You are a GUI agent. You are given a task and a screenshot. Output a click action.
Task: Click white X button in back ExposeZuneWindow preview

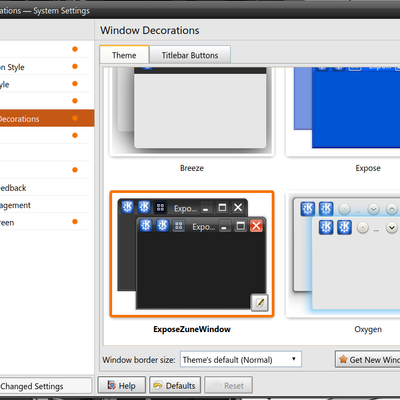pos(238,207)
